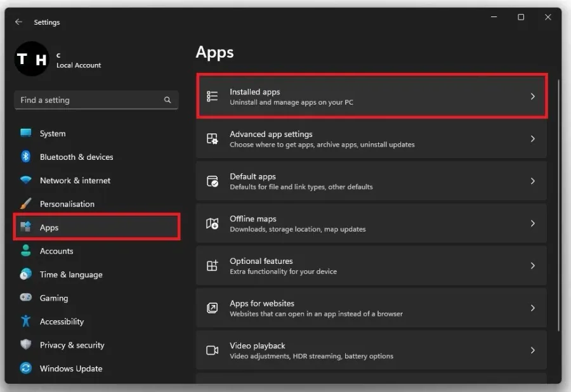Minimize the Settings window
This screenshot has height=392, width=571.
tap(494, 16)
